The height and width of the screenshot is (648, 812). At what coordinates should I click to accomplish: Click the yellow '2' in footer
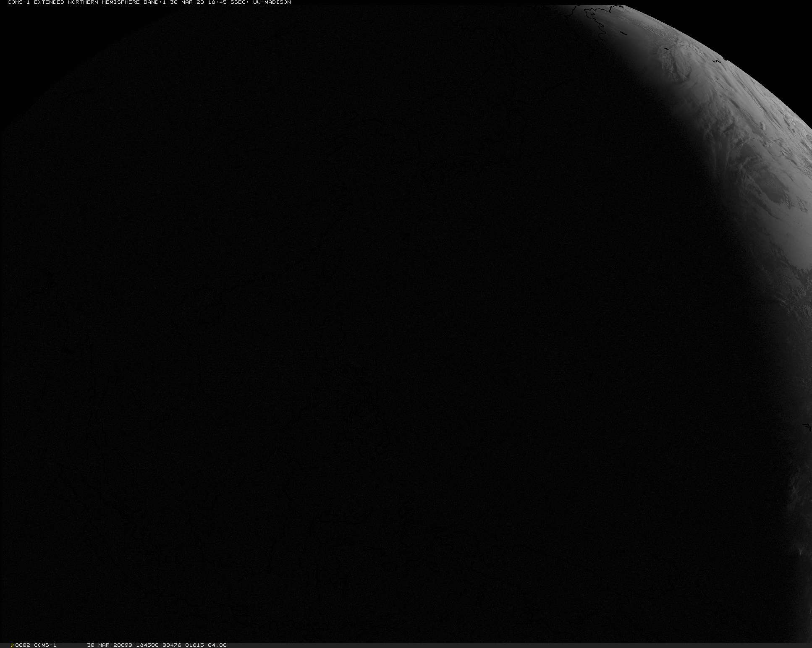(x=13, y=645)
